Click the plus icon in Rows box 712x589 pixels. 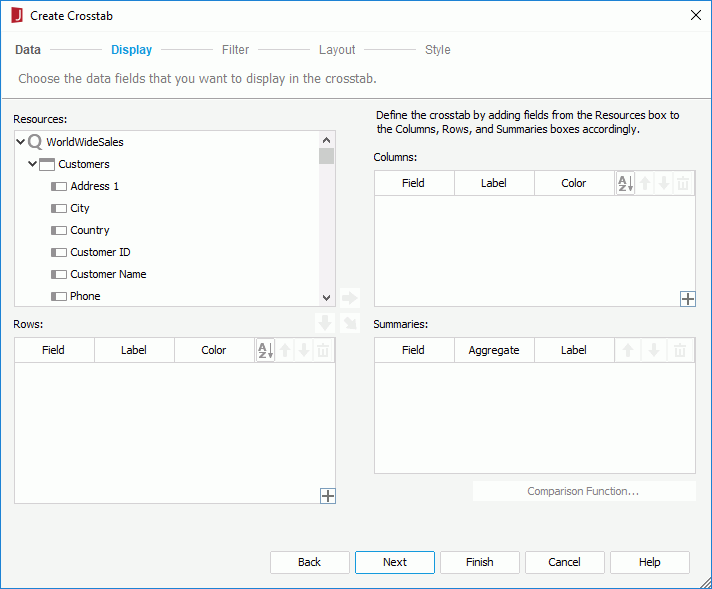pos(328,496)
